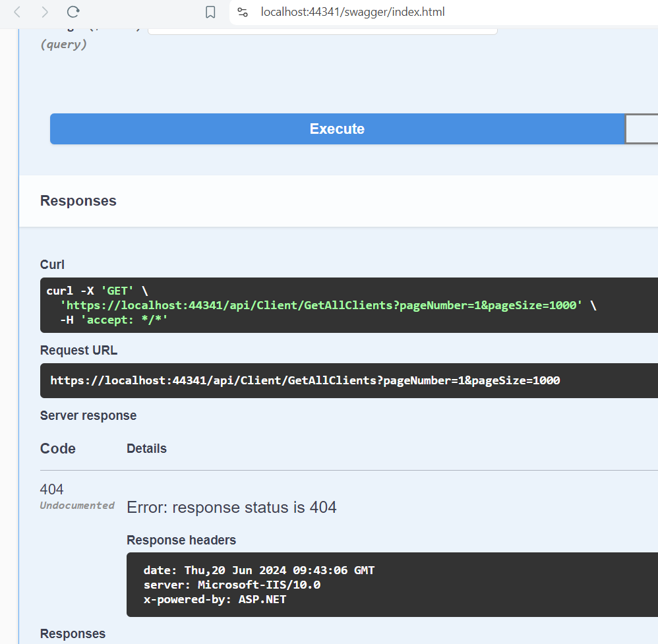658x644 pixels.
Task: Click the lower Responses heading
Action: coord(73,633)
